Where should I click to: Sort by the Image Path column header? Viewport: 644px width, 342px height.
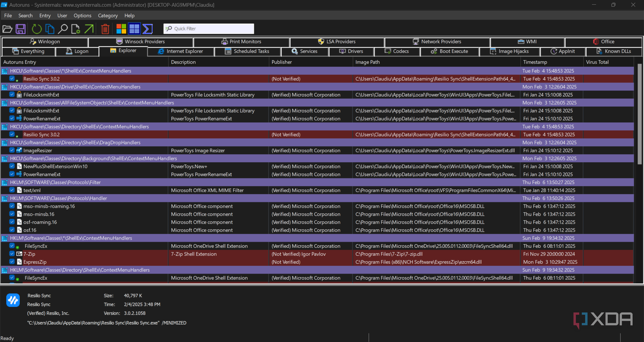point(436,62)
